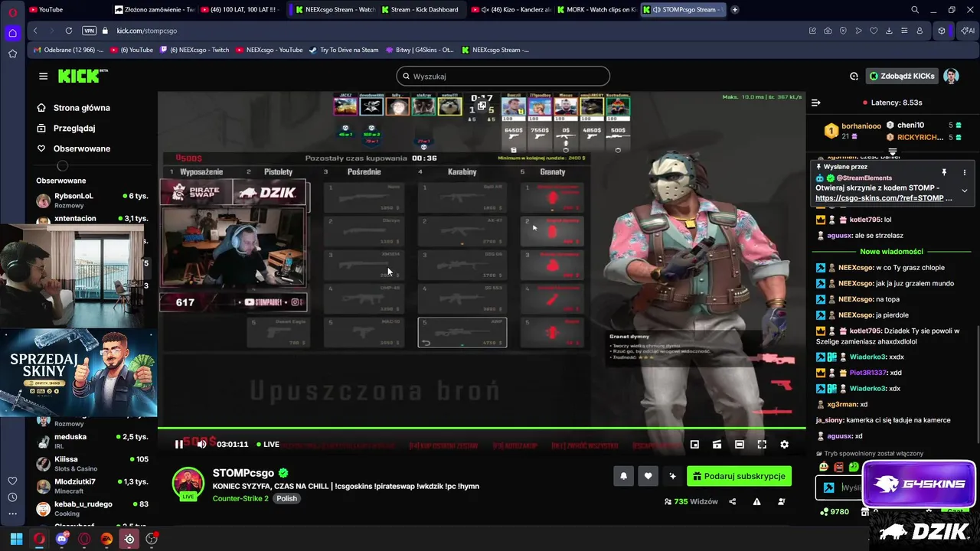
Task: Create a clip with the clapperboard icon
Action: tap(717, 444)
